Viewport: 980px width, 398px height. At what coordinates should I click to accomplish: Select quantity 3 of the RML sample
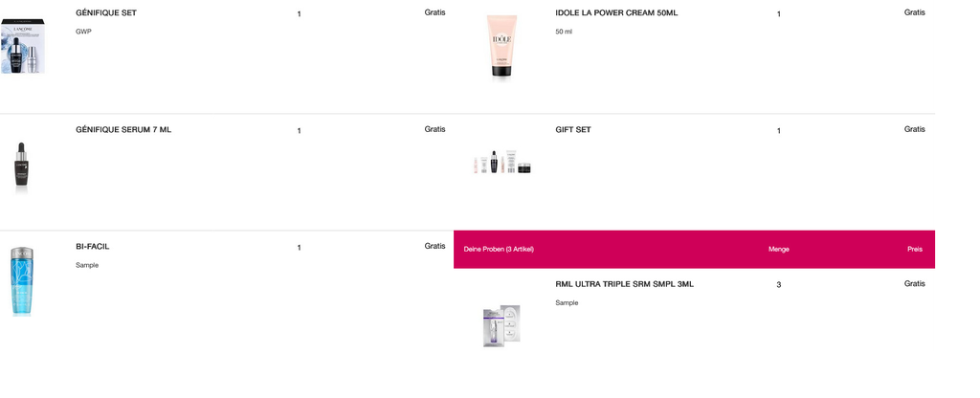pyautogui.click(x=779, y=285)
